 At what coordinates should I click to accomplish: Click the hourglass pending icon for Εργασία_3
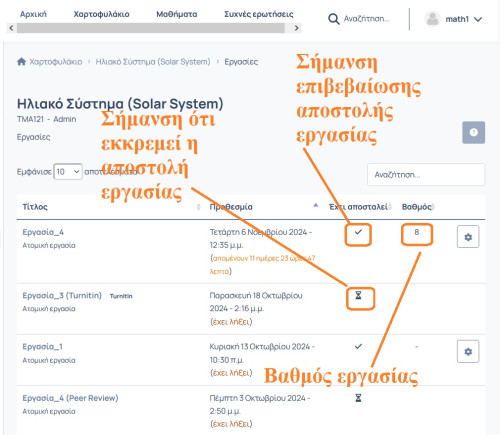click(358, 295)
